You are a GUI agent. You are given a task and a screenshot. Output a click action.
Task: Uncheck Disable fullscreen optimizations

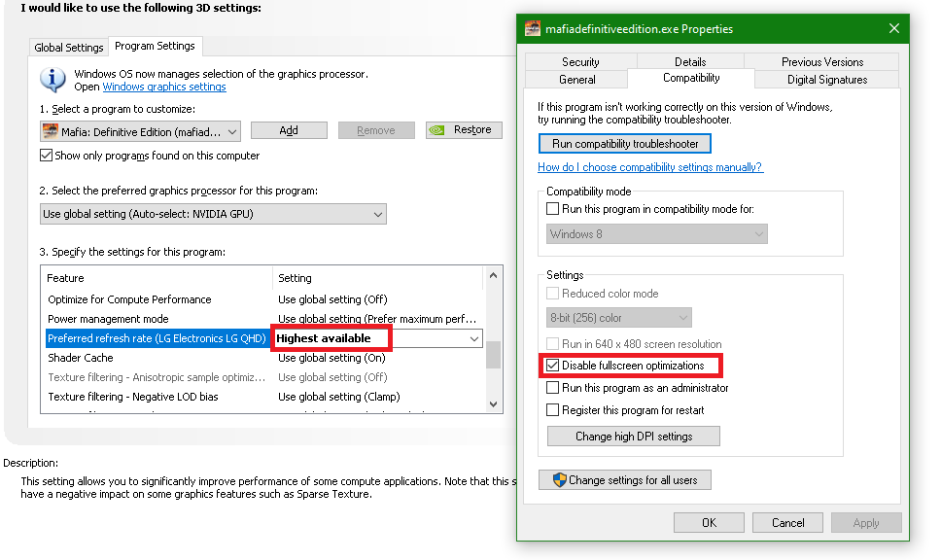pos(553,366)
